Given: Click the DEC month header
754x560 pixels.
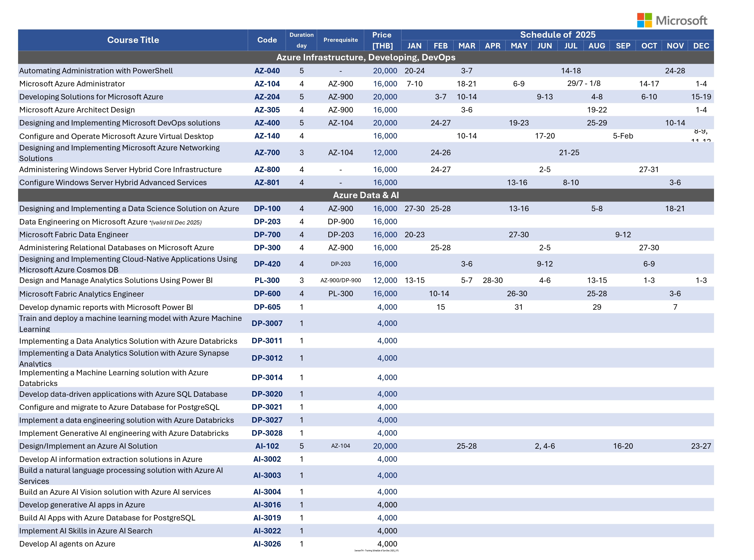Looking at the screenshot, I should (x=701, y=46).
